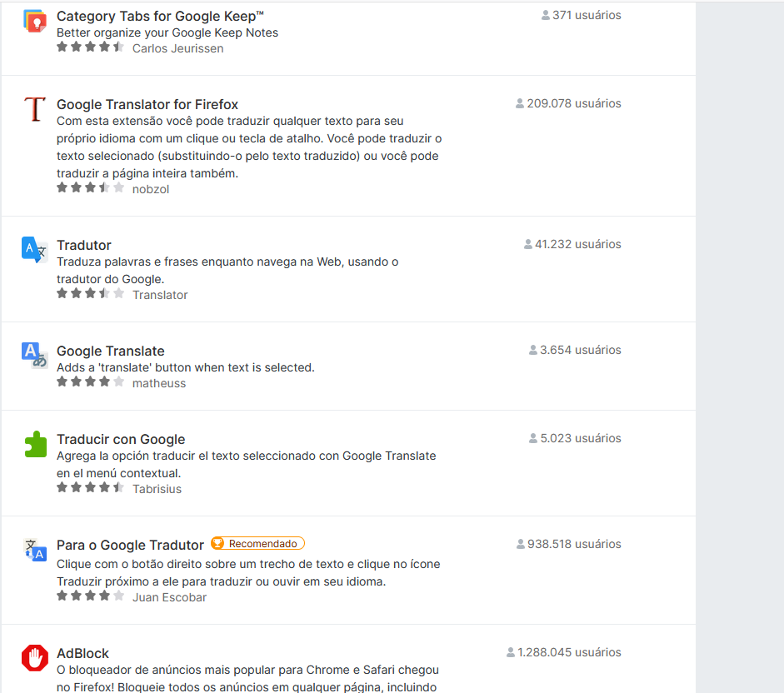The image size is (784, 693).
Task: Click the 209.078 usuários count
Action: point(568,103)
